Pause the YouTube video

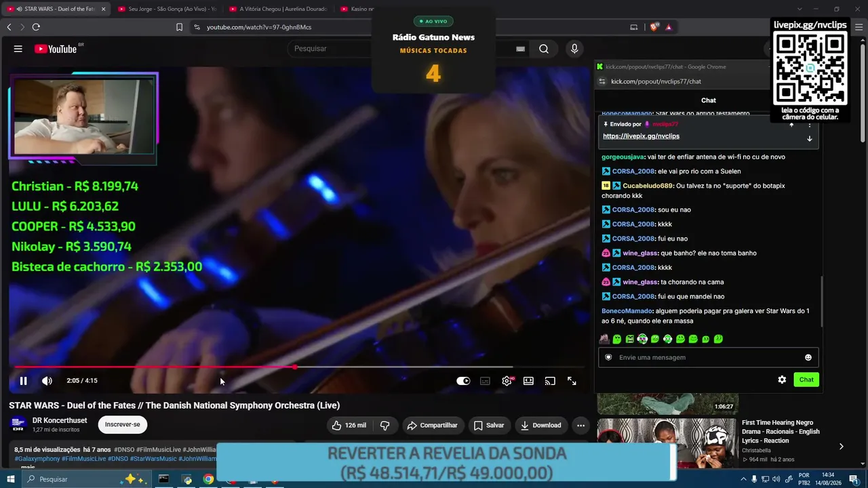click(x=23, y=381)
